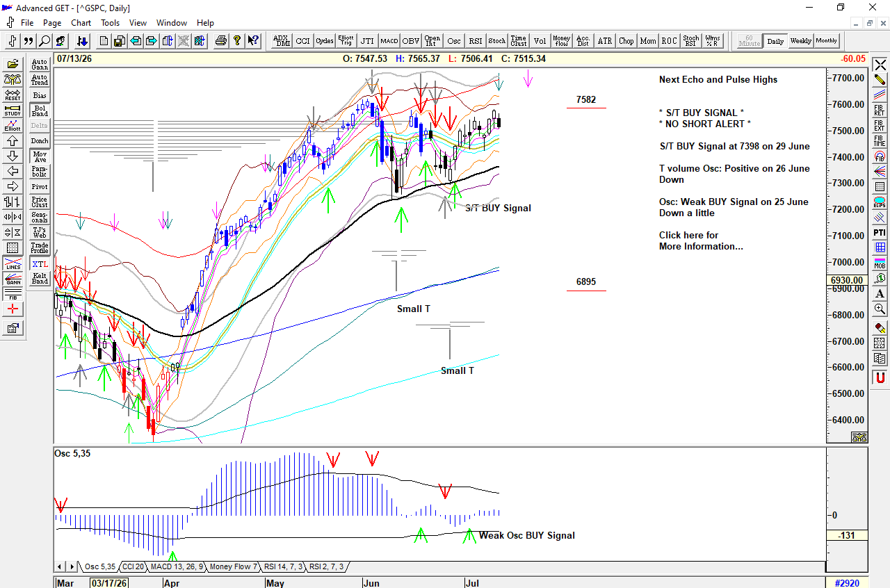
Task: Add the ADX DMI indicator
Action: 281,41
